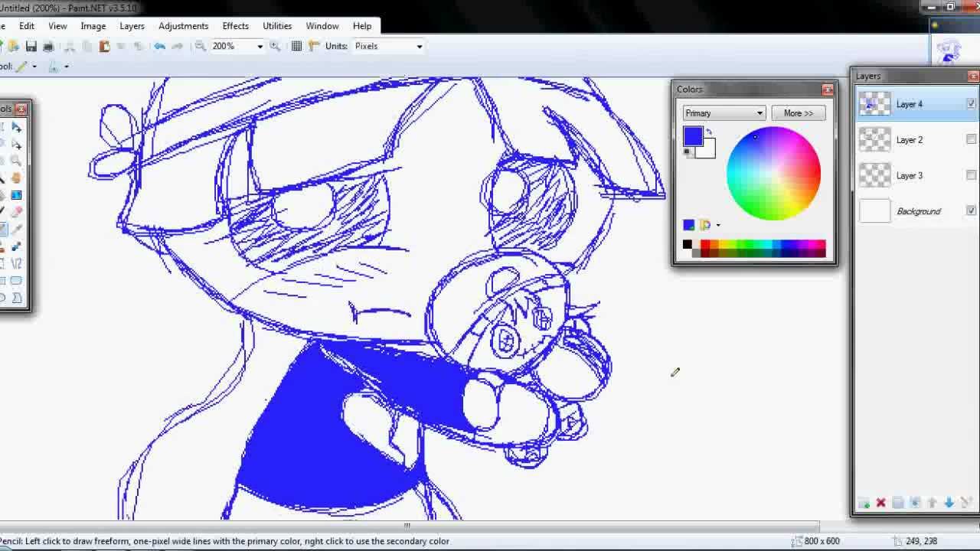Select the Move Selection tool
The width and height of the screenshot is (980, 551).
(x=16, y=144)
